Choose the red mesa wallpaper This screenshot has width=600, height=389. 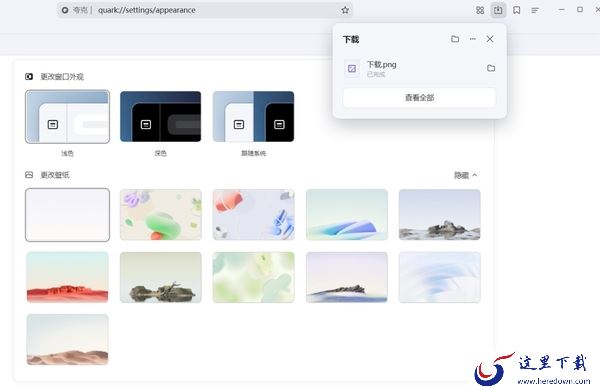(x=67, y=277)
